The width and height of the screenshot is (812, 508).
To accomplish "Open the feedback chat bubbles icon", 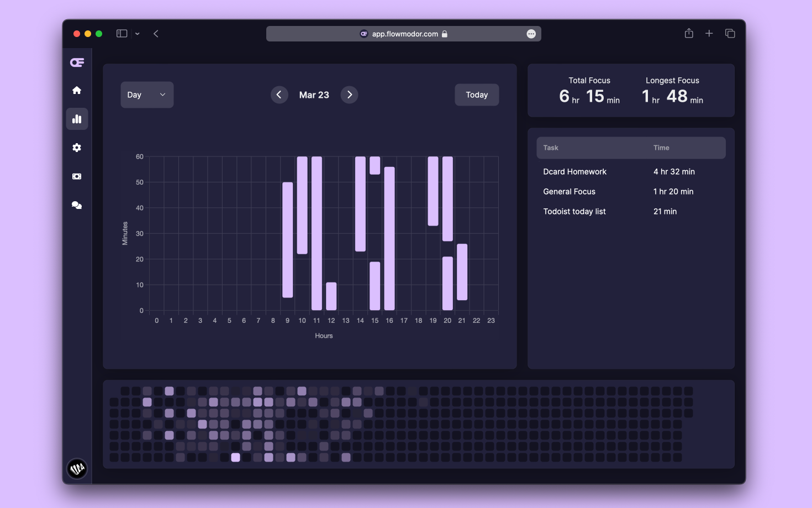I will point(77,205).
